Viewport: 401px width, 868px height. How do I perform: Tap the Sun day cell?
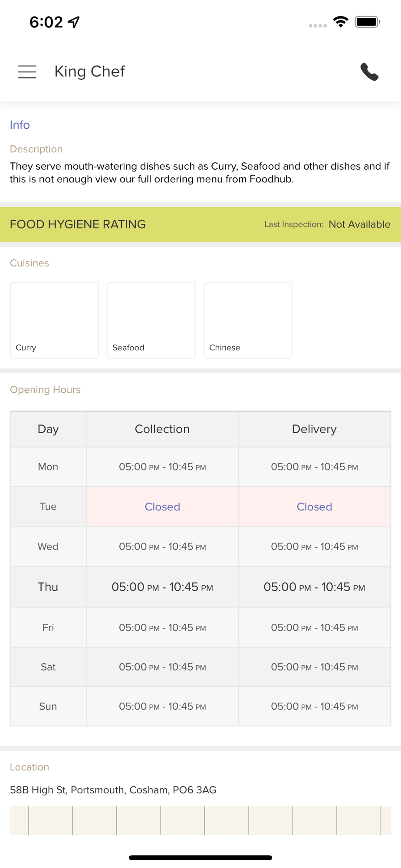click(x=48, y=707)
